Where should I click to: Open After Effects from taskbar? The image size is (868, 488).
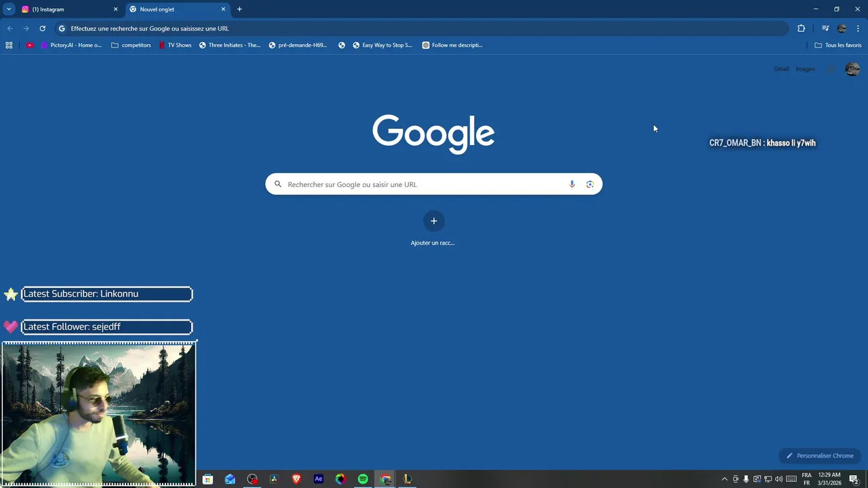click(x=319, y=479)
